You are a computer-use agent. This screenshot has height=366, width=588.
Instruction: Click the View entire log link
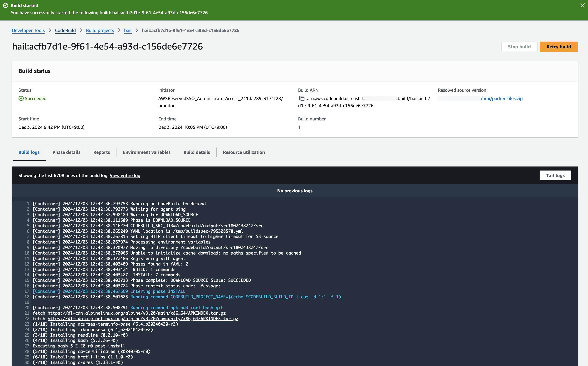(x=125, y=175)
